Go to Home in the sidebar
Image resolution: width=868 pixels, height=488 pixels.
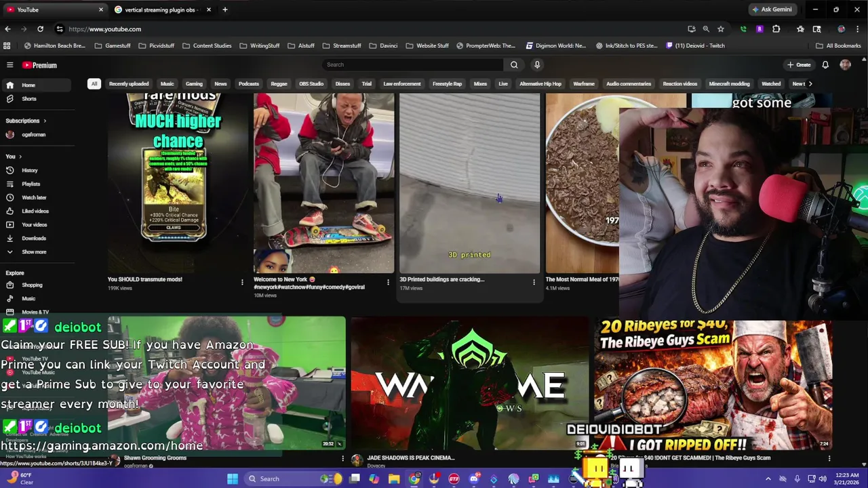37,85
